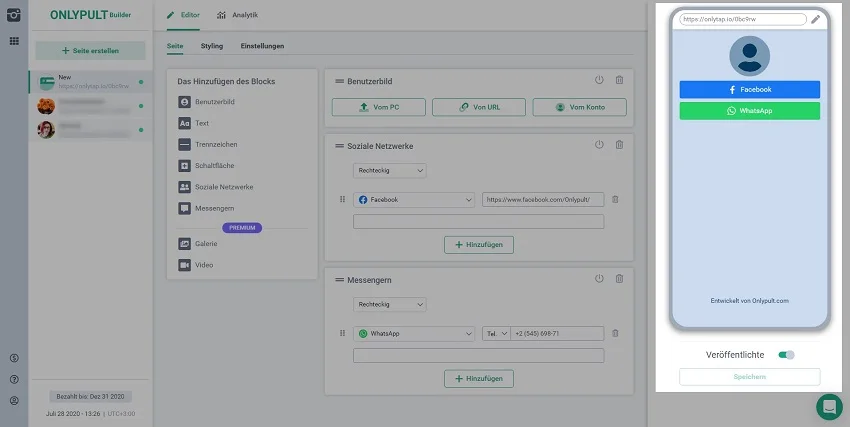
Task: Delete the Messengern block with trash icon
Action: [619, 279]
